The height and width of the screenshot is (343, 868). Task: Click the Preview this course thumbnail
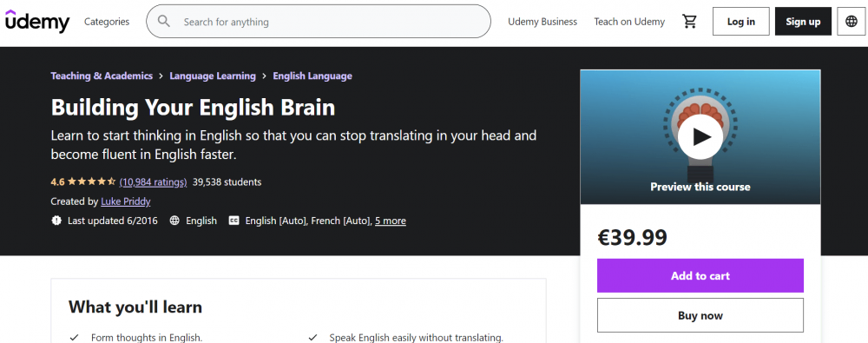click(x=700, y=137)
